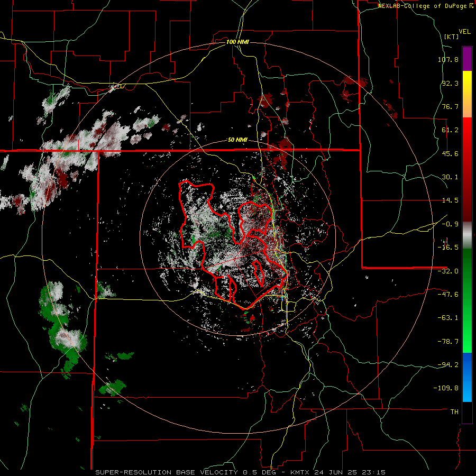476x476 pixels.
Task: Select the -0.9 velocity scale value
Action: click(x=450, y=224)
